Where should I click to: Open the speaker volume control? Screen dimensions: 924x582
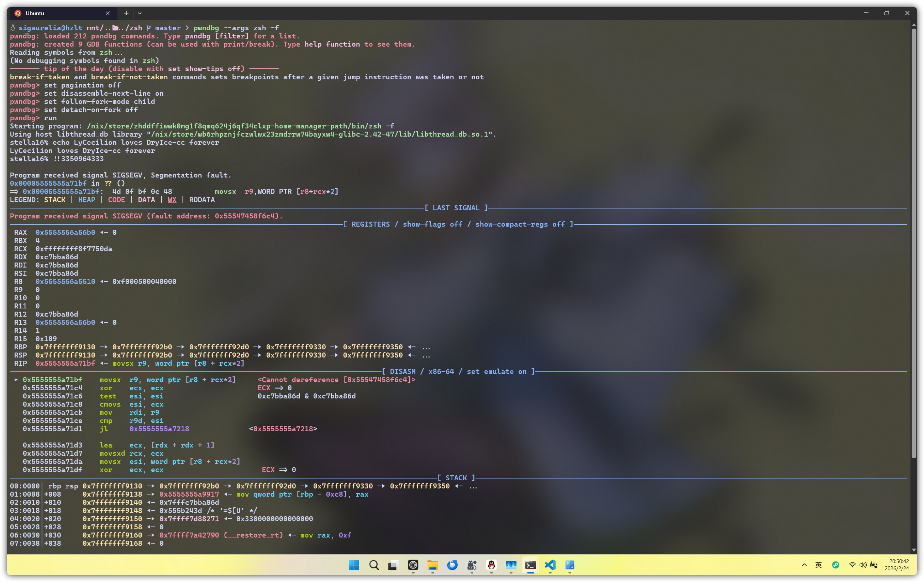click(863, 565)
